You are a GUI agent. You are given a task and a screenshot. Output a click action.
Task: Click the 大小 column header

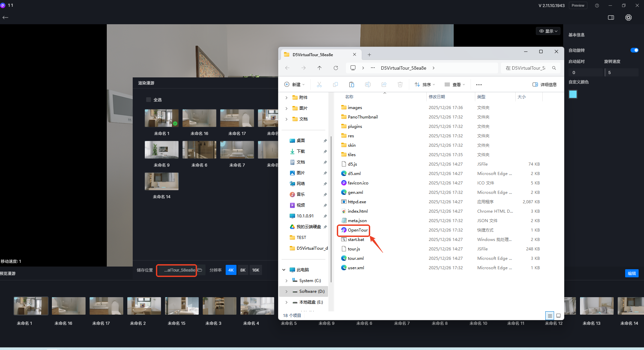[522, 97]
